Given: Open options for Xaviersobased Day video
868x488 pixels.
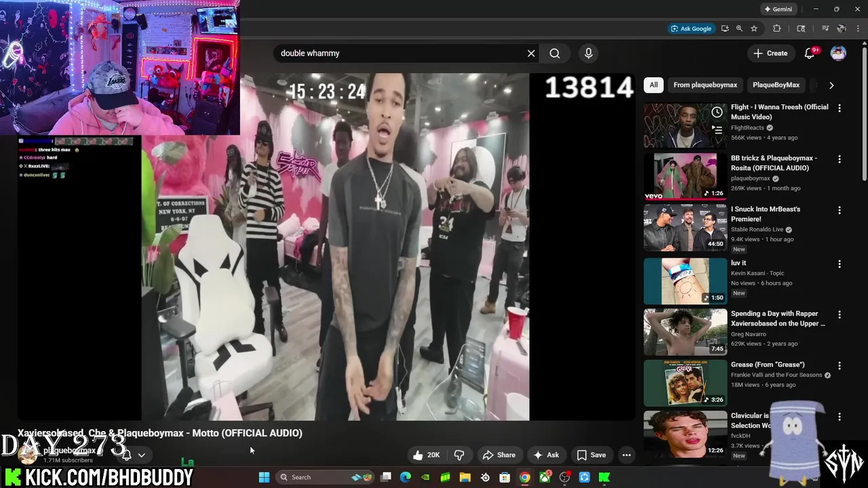Looking at the screenshot, I should tap(840, 314).
